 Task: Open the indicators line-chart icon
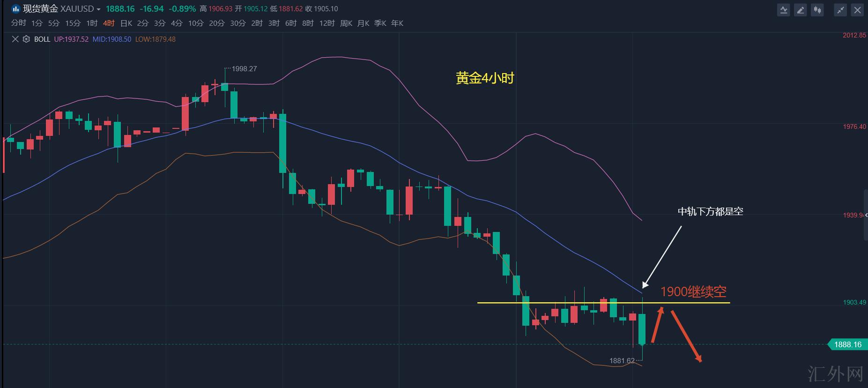(x=784, y=10)
